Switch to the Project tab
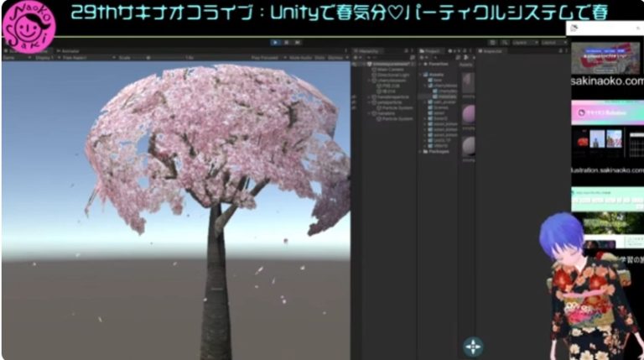Viewport: 644px width, 360px height. 430,51
